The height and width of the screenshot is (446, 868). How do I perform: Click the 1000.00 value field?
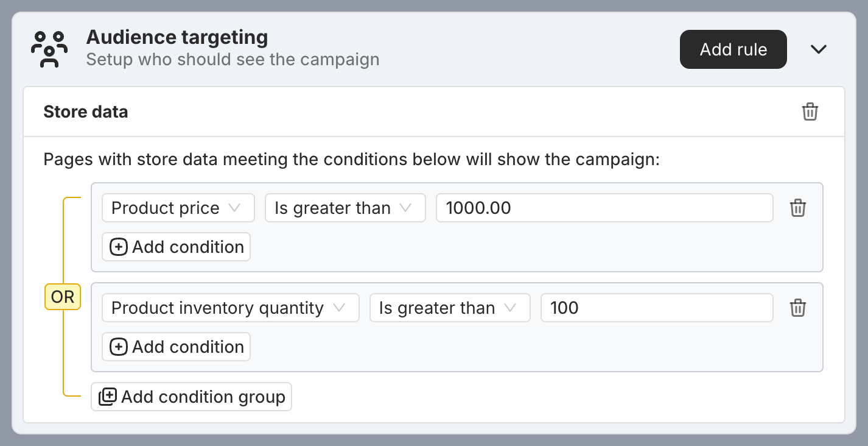[604, 208]
